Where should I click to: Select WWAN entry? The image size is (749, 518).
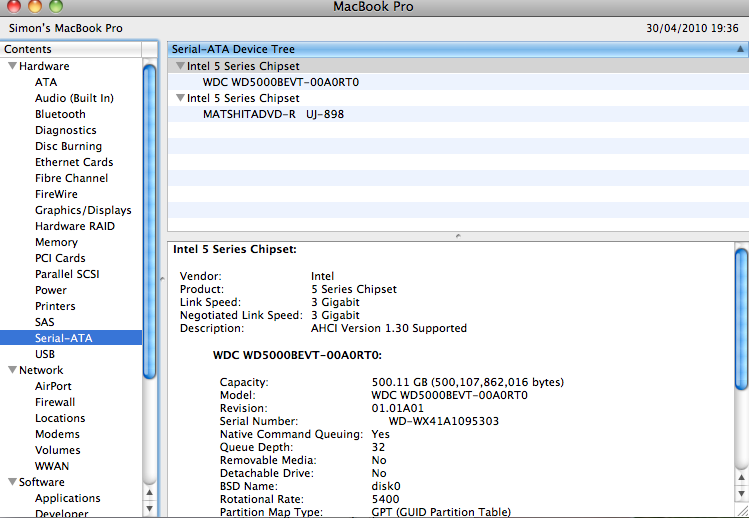52,466
